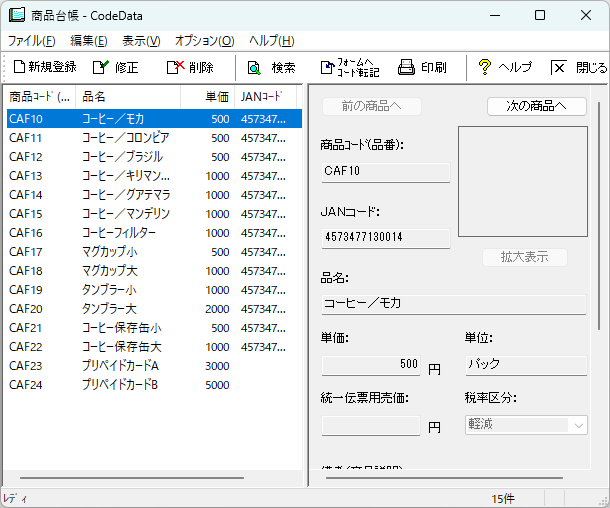
Task: Select row CAF17 マグカップ小
Action: (x=154, y=252)
